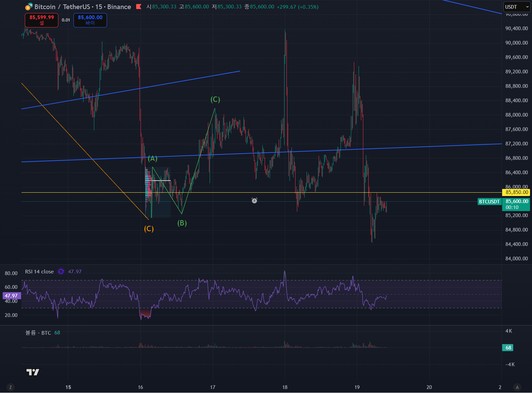Screen dimensions: 532x393
Task: Click the 88,000.00 price axis label
Action: click(517, 115)
